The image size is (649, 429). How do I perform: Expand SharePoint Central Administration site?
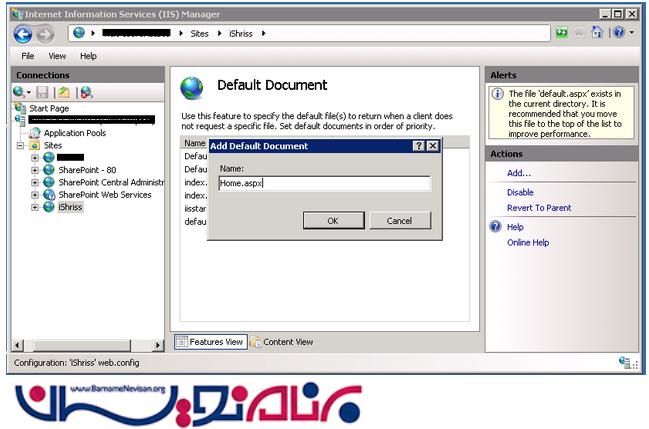tap(35, 182)
